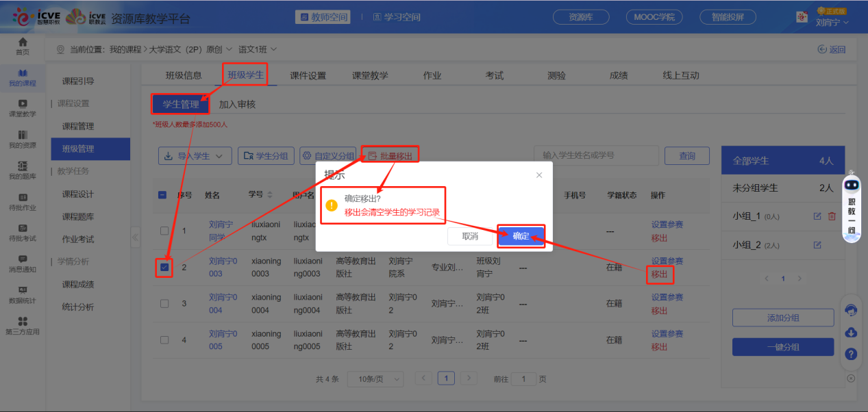Confirm removal with the 确定 button

click(x=521, y=235)
